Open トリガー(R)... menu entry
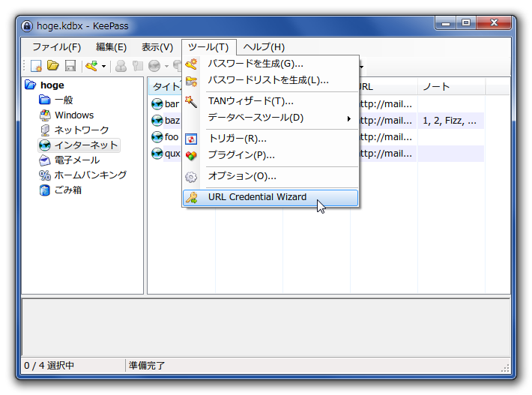532x395 pixels. [270, 139]
